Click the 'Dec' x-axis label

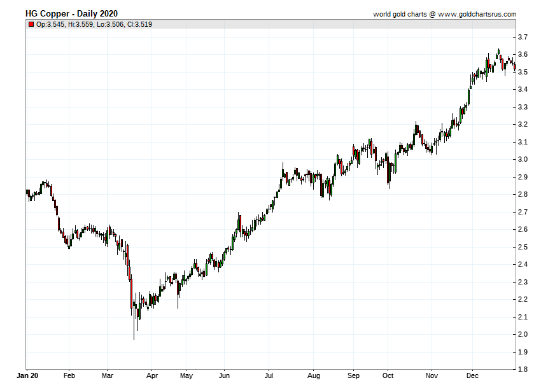point(472,375)
